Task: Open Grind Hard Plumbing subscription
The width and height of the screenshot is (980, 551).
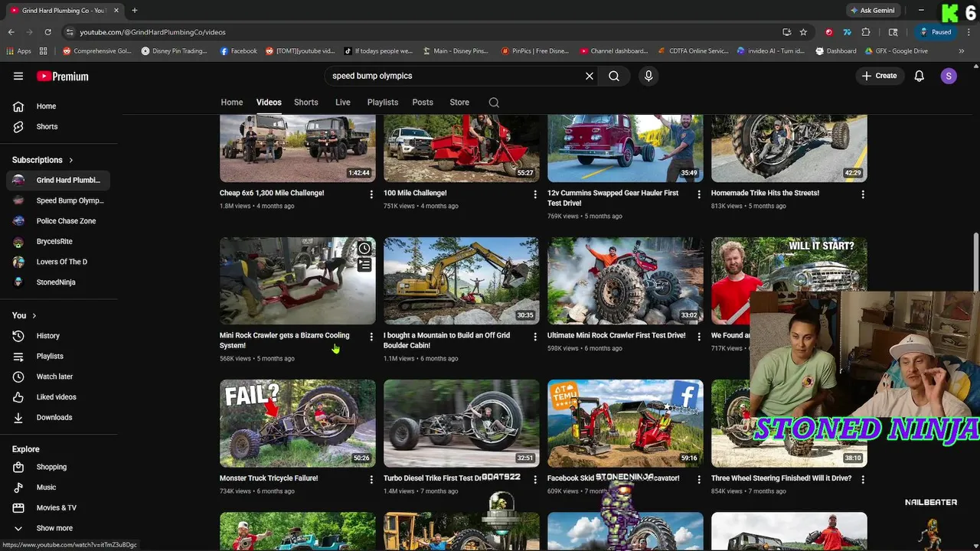Action: pyautogui.click(x=59, y=181)
